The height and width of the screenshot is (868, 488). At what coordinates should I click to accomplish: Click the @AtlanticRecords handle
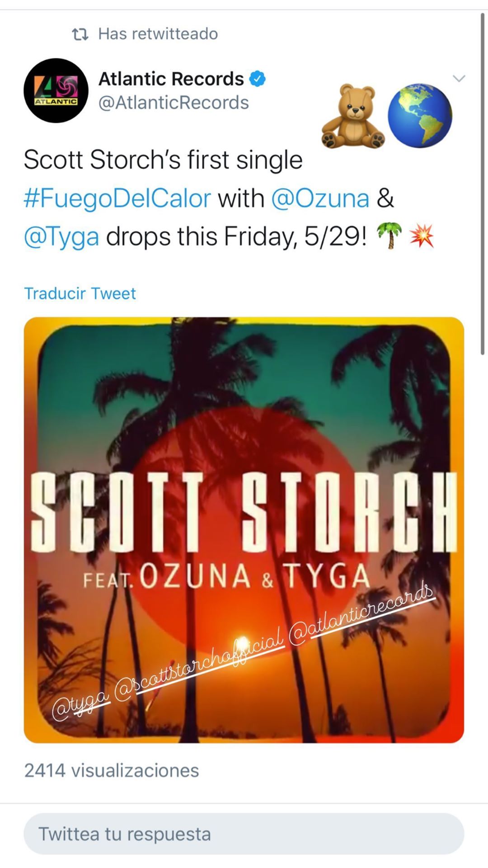coord(174,103)
